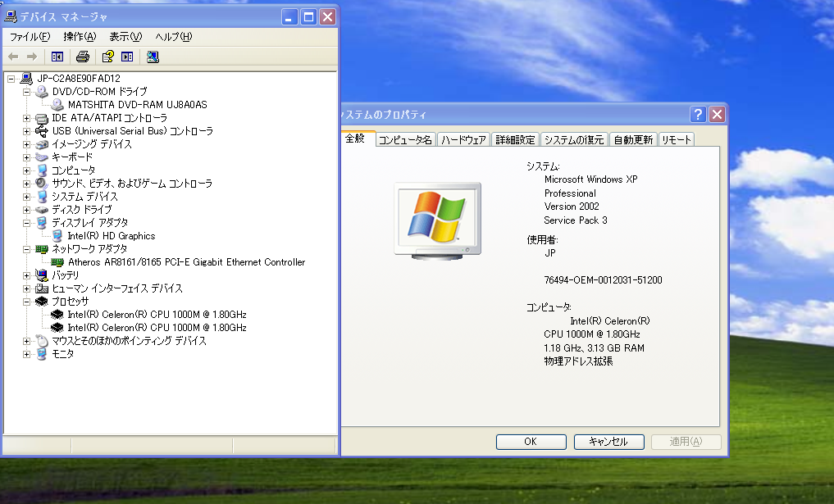Open the ヘルプ(H) menu
This screenshot has height=504, width=834.
pos(173,37)
